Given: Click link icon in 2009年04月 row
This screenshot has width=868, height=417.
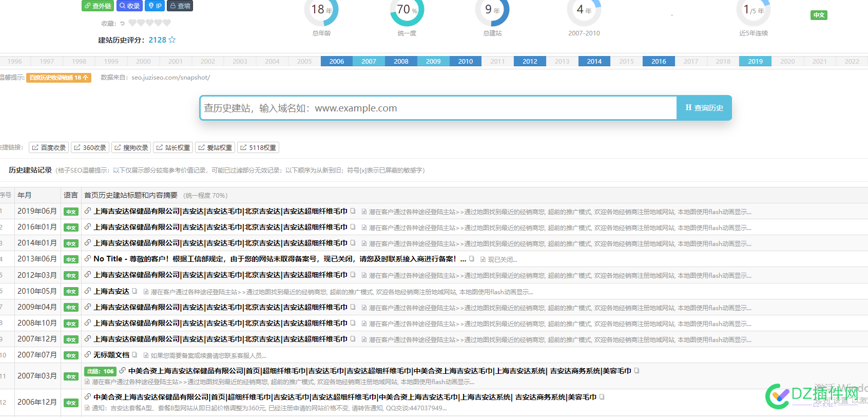Looking at the screenshot, I should click(x=88, y=307).
